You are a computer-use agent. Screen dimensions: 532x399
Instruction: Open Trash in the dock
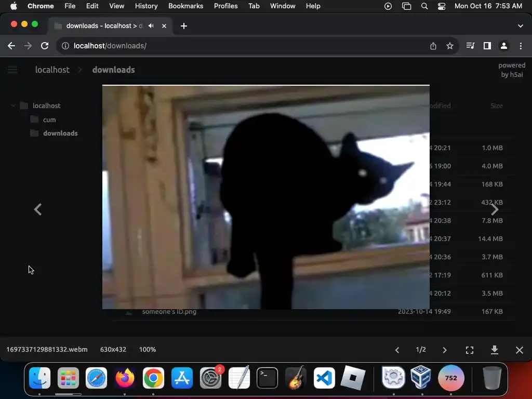click(492, 378)
